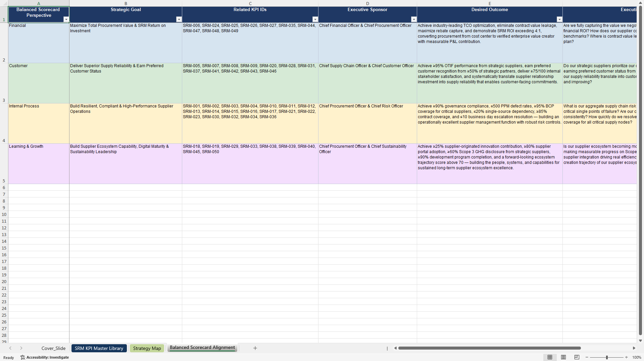Select Chief Sustainability Officer sponsor cell

point(367,164)
